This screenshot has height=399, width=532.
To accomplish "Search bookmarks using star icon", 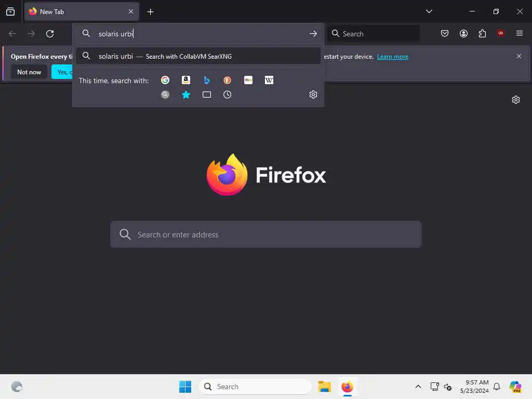I will coord(186,95).
